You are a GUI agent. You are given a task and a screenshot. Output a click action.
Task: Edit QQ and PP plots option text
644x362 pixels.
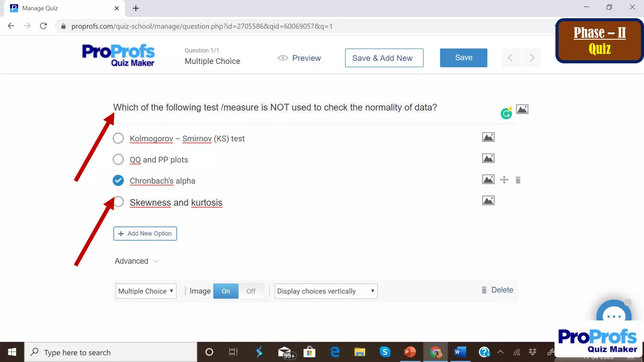coord(159,160)
